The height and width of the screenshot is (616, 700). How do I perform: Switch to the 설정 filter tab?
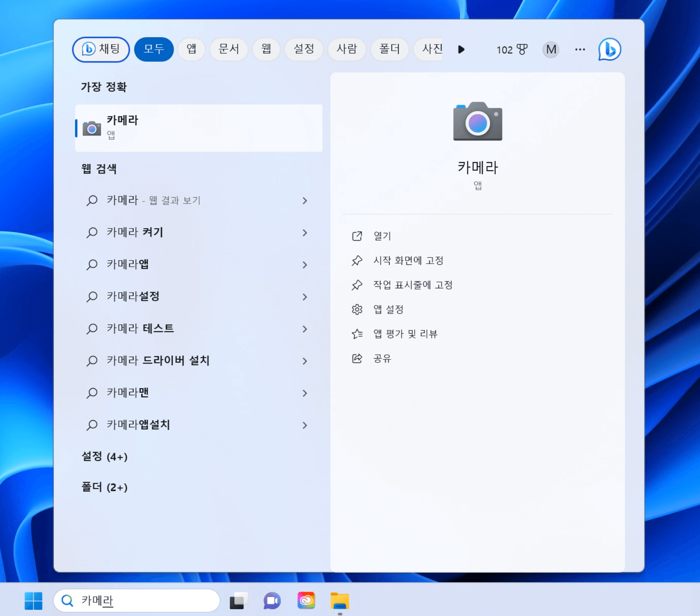304,50
